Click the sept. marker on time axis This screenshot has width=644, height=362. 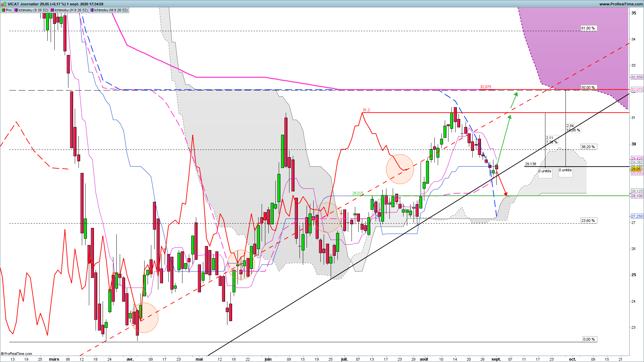point(496,359)
